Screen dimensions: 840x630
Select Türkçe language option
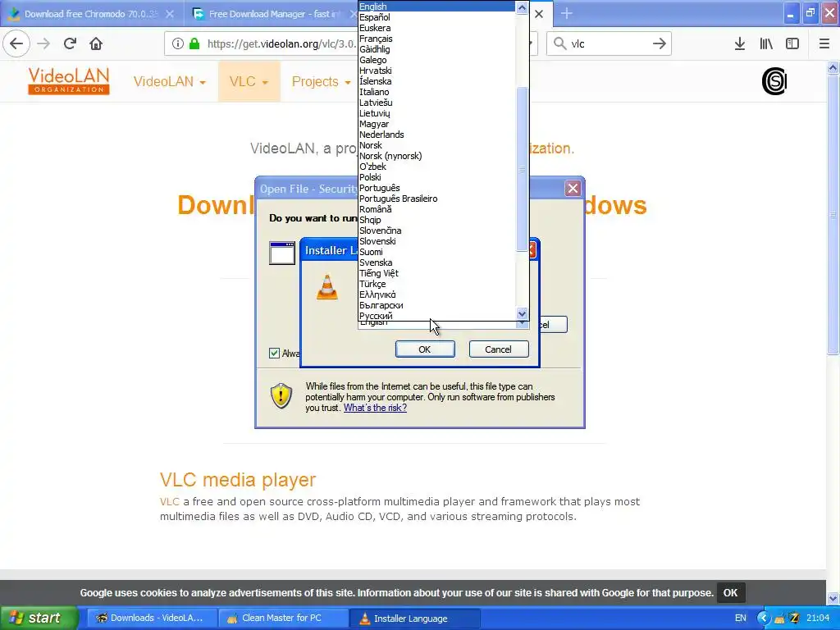click(436, 284)
